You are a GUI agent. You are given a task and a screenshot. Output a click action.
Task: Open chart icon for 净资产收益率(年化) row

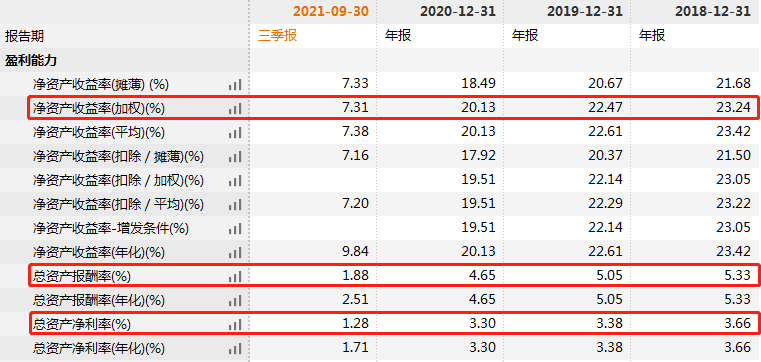pos(235,253)
